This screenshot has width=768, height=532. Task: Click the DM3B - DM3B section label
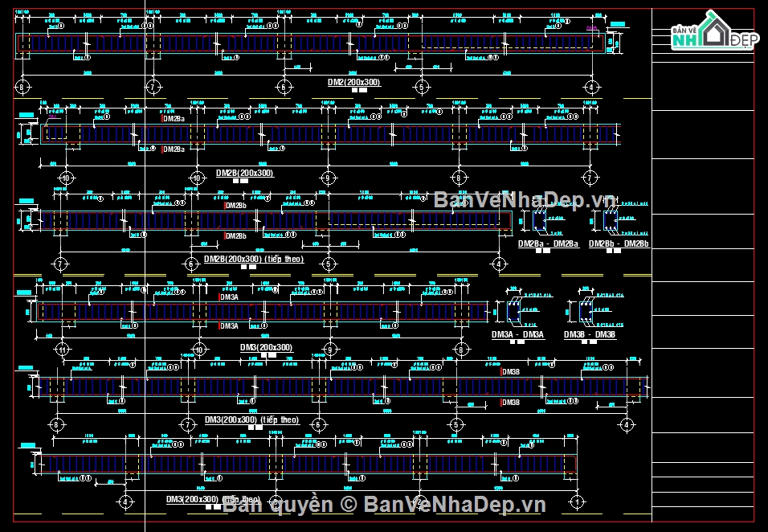590,334
